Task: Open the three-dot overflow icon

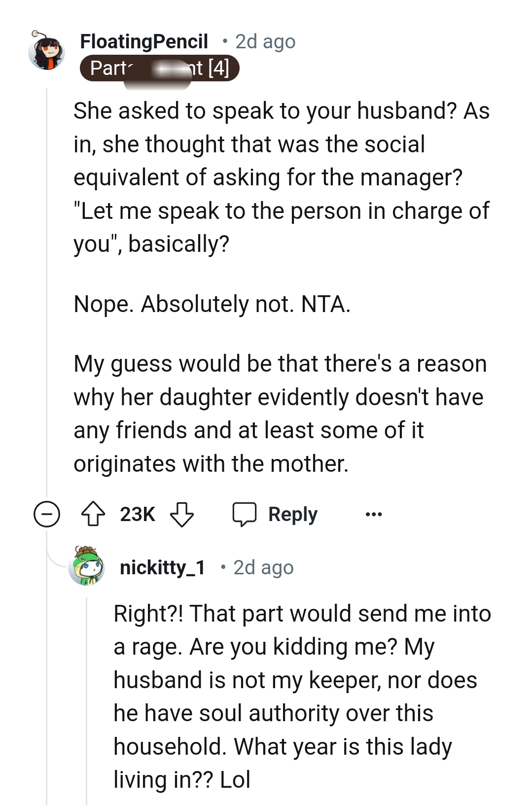Action: [x=374, y=515]
